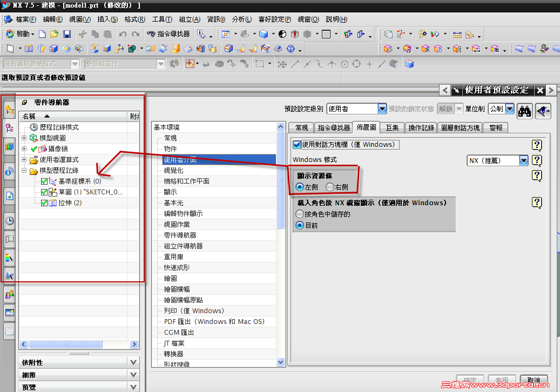Click the Undo arrow icon
The image size is (560, 392).
coord(123,34)
